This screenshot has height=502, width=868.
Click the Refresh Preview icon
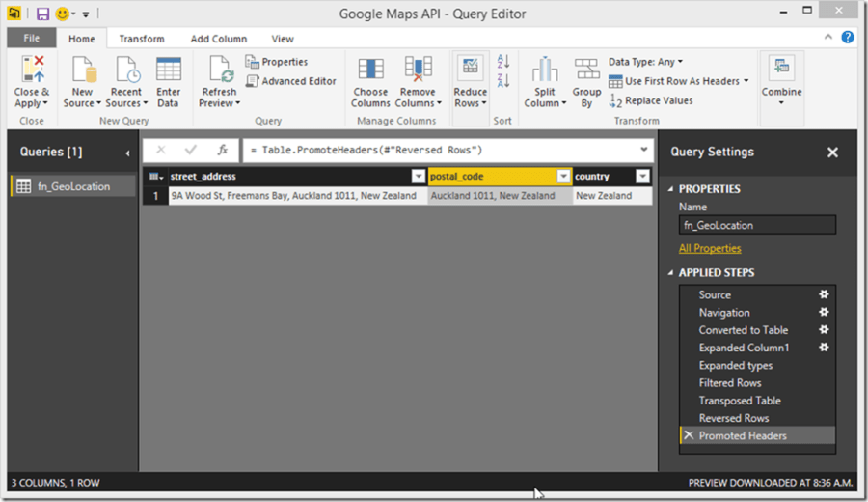[x=221, y=70]
